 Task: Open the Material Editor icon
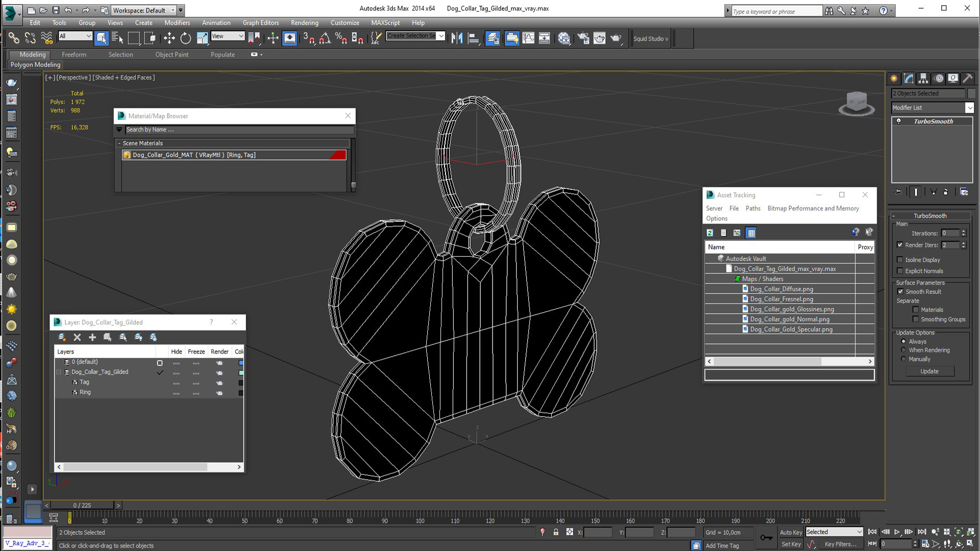[x=564, y=38]
